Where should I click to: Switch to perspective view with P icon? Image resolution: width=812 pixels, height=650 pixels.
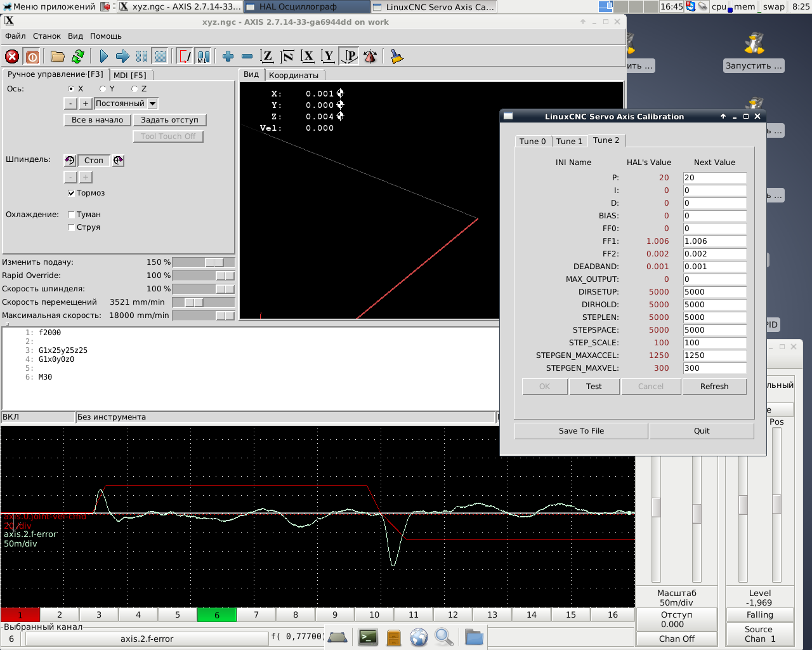350,56
